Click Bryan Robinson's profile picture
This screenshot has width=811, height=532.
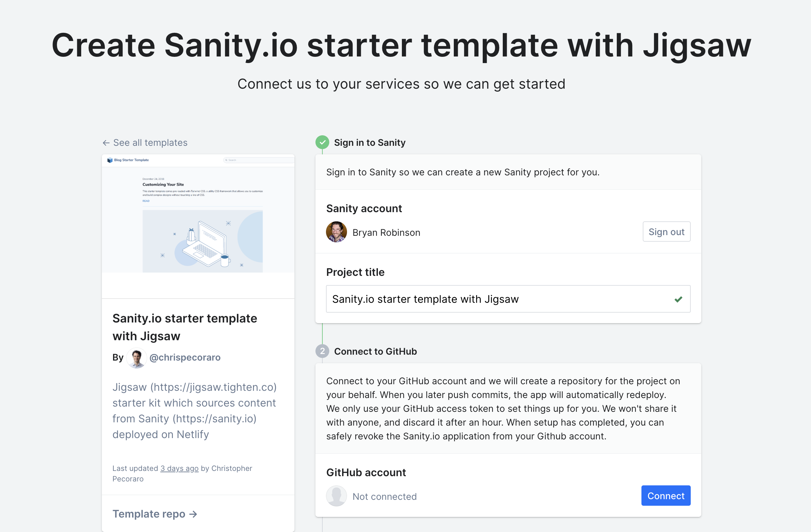click(336, 232)
